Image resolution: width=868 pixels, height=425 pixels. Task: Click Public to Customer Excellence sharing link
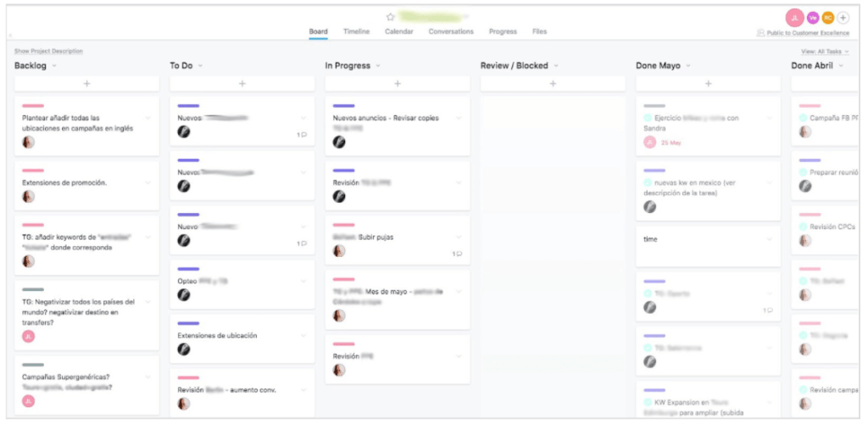(803, 33)
